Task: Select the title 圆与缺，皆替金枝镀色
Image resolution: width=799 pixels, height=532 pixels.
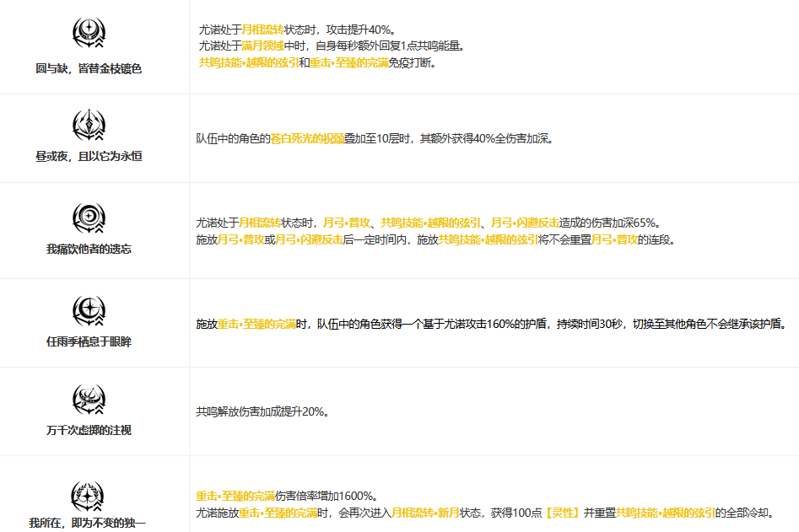Action: click(x=89, y=69)
